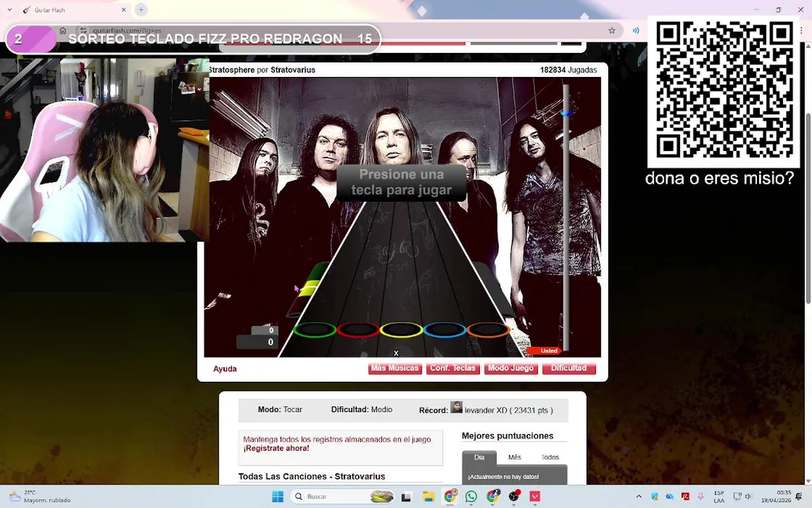The height and width of the screenshot is (508, 812).
Task: Click the vertical song progress bar
Action: (566, 218)
